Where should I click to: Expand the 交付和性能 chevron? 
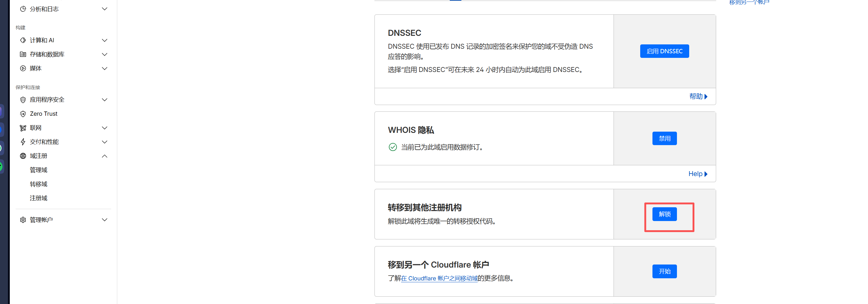(x=104, y=142)
